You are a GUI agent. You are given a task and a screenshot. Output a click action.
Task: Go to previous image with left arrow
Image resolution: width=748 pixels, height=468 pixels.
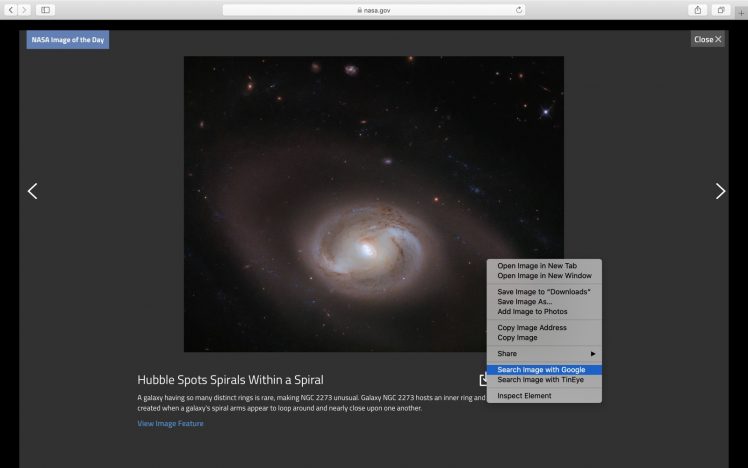(32, 191)
